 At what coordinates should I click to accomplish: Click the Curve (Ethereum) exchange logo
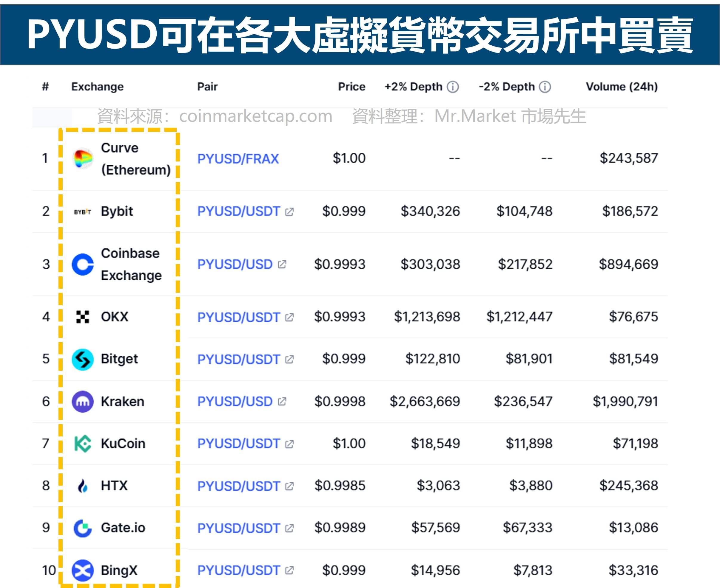click(x=82, y=158)
